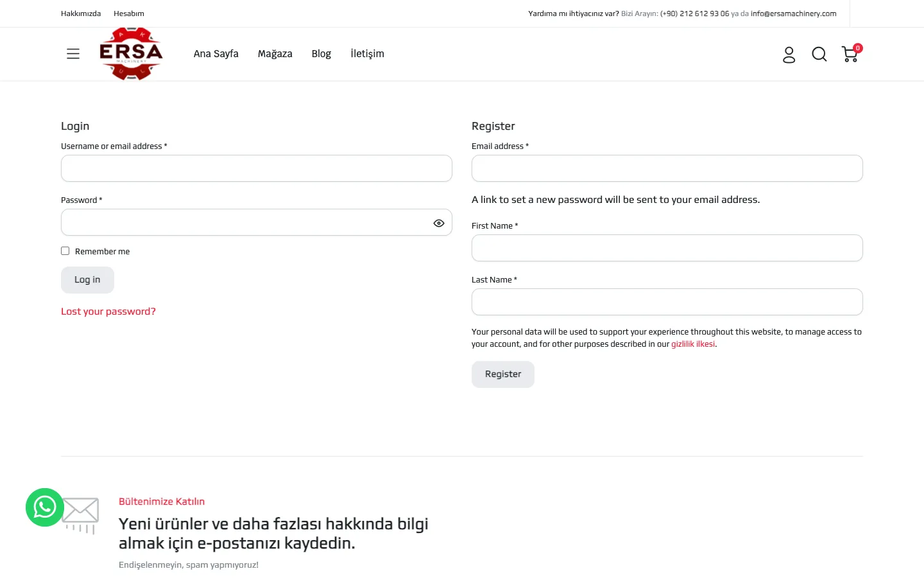
Task: Open Hesabım top bar link
Action: coord(129,13)
